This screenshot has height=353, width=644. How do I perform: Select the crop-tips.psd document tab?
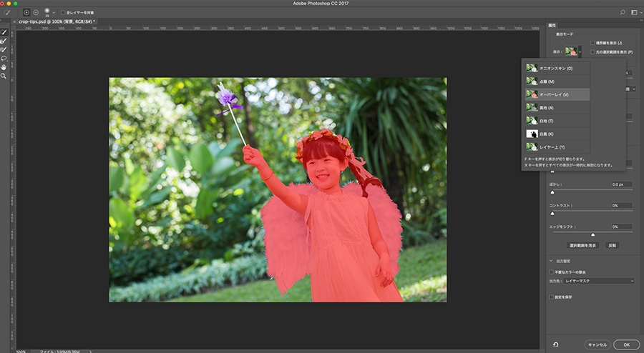57,21
